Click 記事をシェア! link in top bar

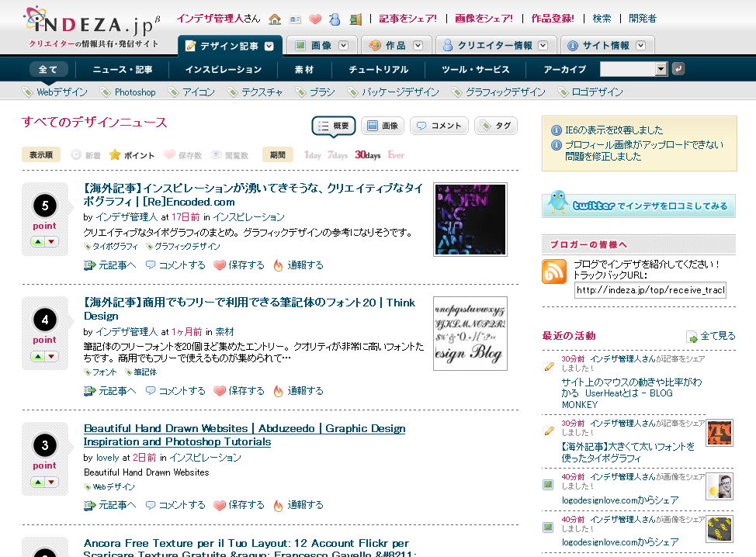pyautogui.click(x=408, y=19)
